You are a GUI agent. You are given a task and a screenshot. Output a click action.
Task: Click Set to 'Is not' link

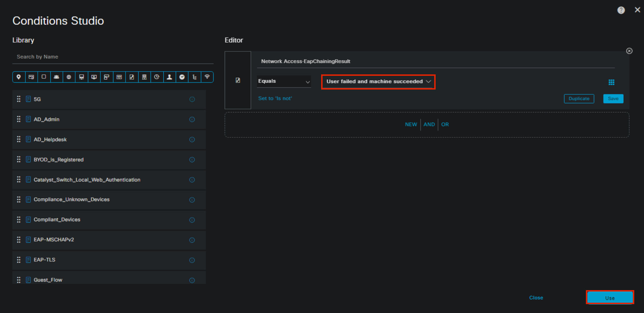pos(275,98)
